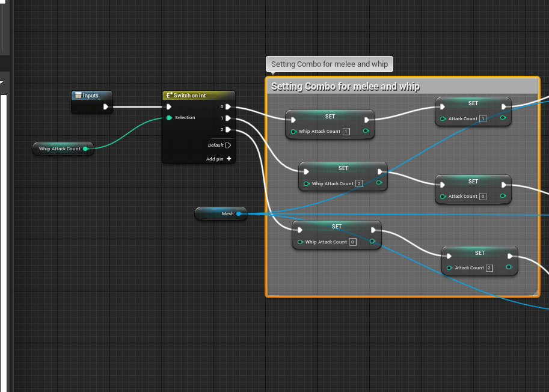Screen dimensions: 549x392
Task: Click output pin 0 on Switch on Int
Action: pos(228,107)
